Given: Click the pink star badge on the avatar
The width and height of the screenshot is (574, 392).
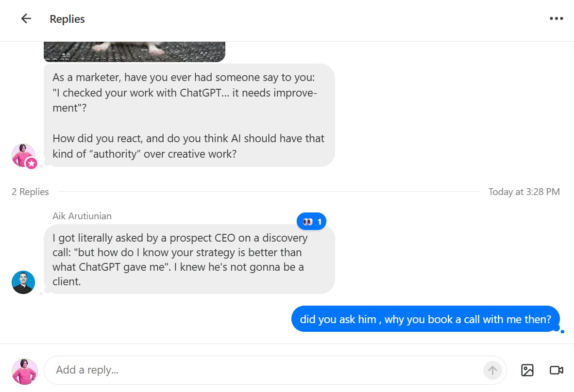Looking at the screenshot, I should pyautogui.click(x=32, y=163).
